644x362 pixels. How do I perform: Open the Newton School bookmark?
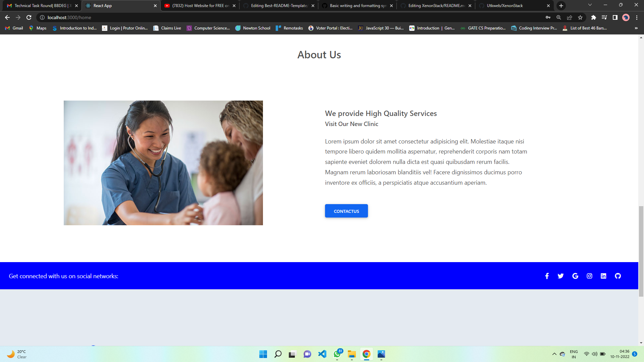(253, 28)
